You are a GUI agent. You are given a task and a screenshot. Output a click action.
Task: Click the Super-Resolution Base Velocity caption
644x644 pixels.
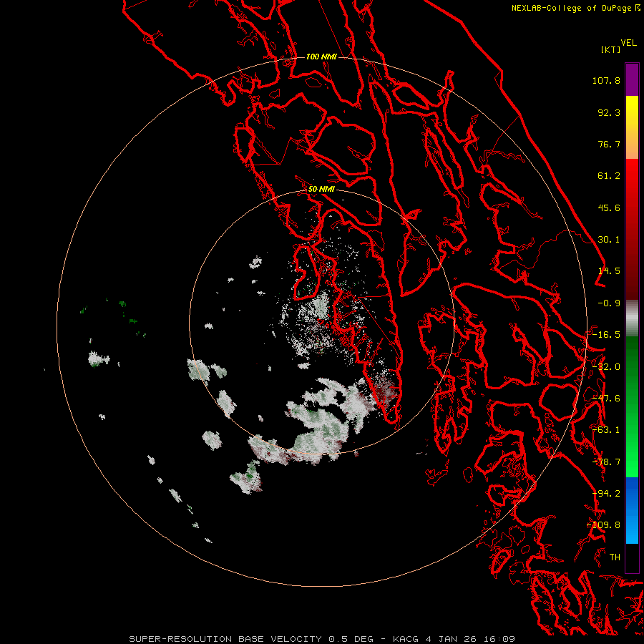coord(322,639)
